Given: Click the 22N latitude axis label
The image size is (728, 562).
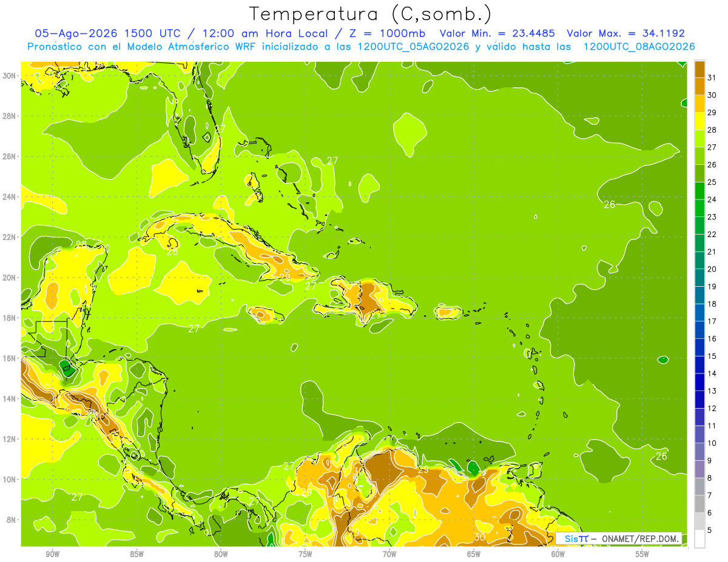Looking at the screenshot, I should tap(10, 237).
